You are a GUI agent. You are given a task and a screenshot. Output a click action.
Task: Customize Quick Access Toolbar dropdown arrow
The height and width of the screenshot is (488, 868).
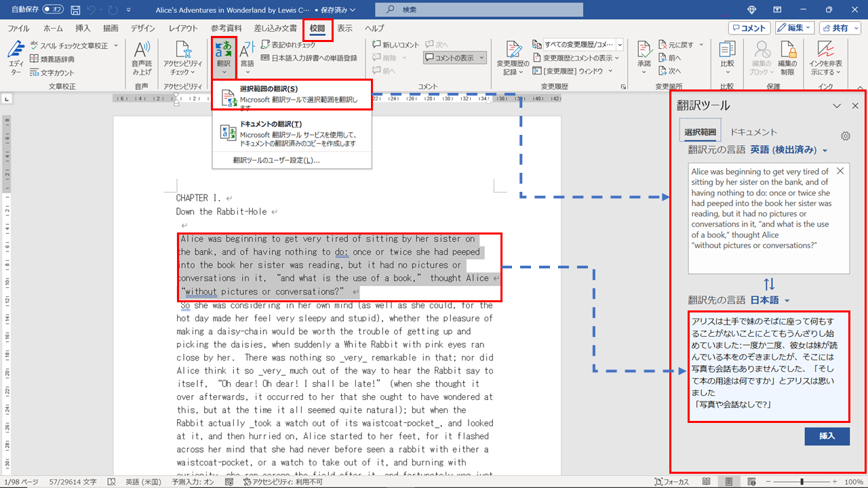coord(130,10)
